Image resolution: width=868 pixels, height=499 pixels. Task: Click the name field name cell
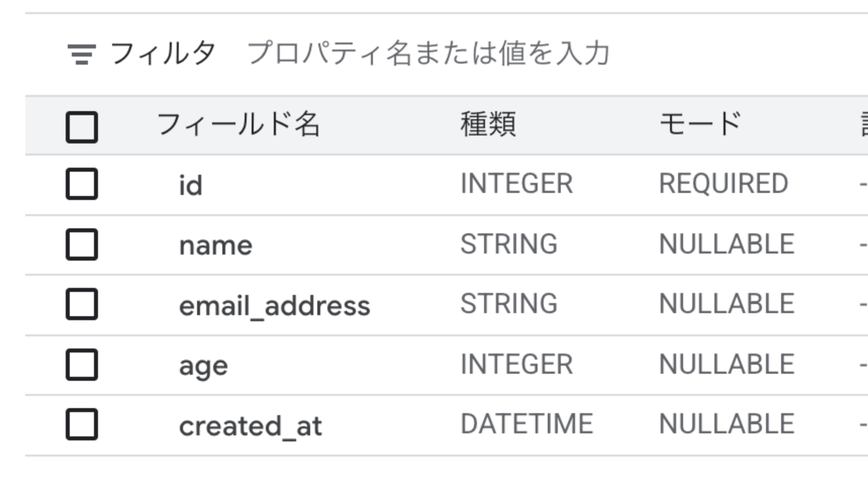(x=216, y=245)
